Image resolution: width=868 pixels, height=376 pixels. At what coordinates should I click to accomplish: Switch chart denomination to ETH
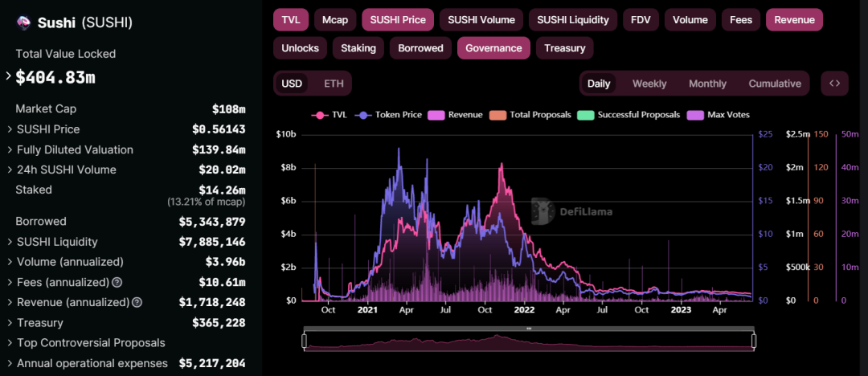point(334,84)
